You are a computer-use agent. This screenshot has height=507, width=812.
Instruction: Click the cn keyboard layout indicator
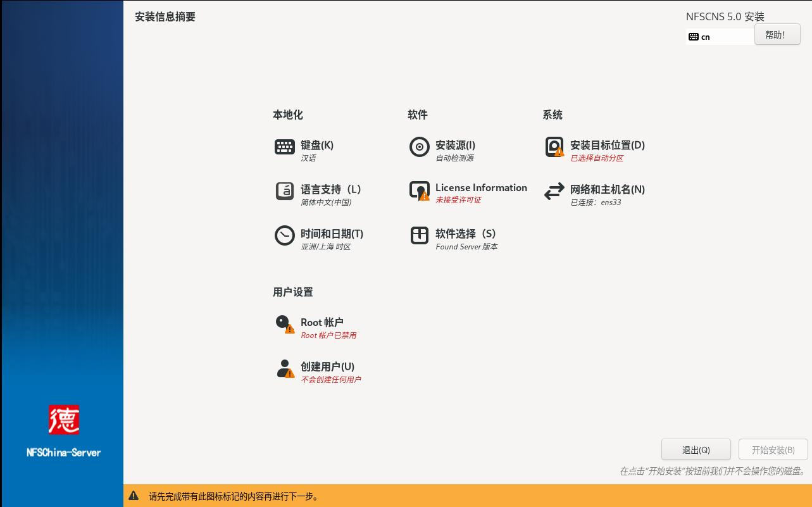tap(720, 37)
